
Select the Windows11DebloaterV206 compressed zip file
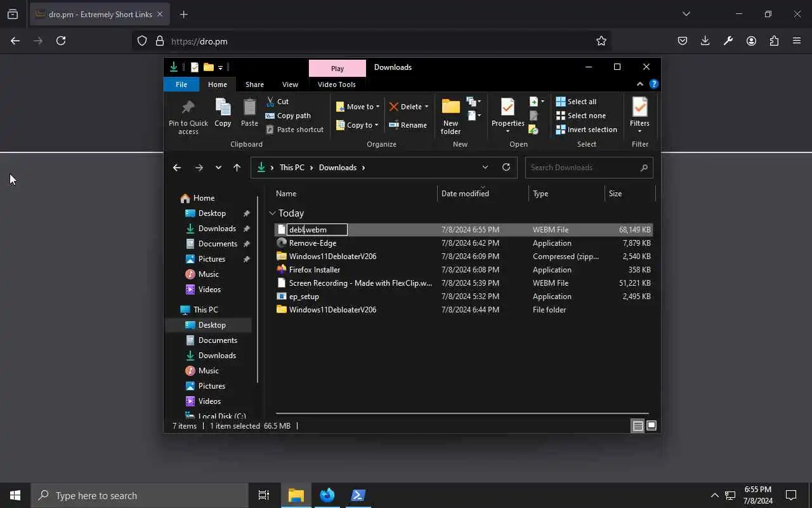coord(463,257)
